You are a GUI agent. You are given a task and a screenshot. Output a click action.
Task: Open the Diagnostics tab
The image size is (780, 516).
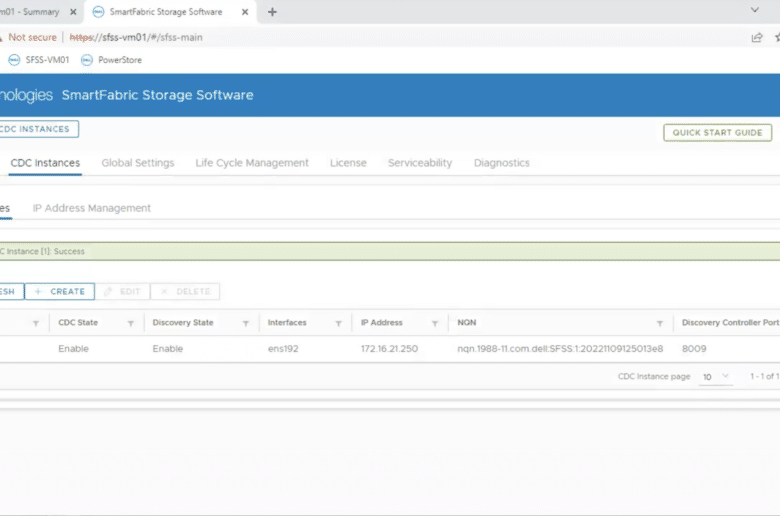point(501,163)
